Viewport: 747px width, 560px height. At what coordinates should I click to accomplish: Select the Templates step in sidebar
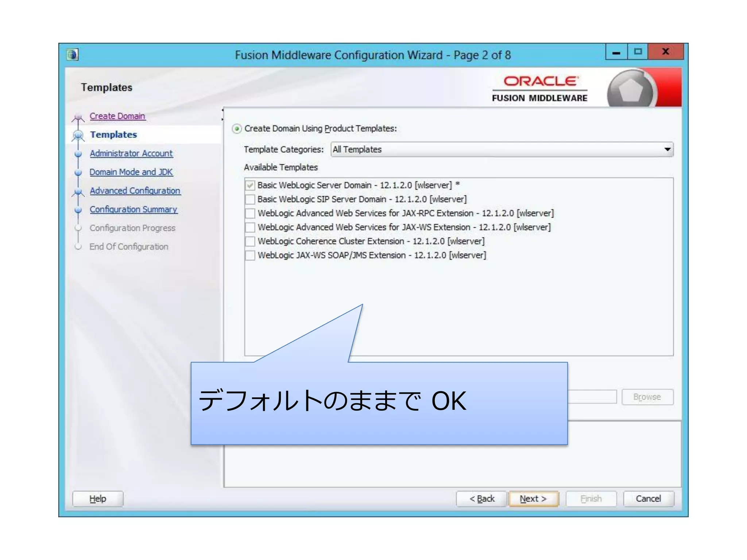113,135
